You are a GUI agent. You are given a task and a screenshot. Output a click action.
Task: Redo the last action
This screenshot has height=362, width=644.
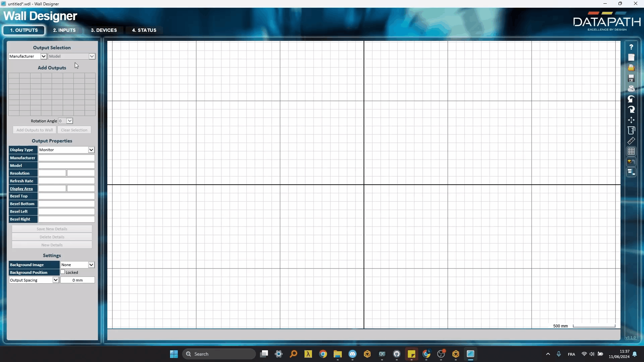pos(631,109)
